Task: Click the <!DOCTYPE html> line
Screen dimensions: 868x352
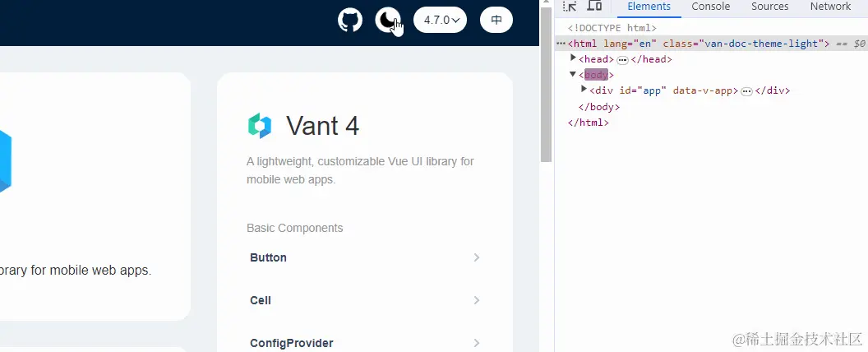Action: [x=612, y=28]
